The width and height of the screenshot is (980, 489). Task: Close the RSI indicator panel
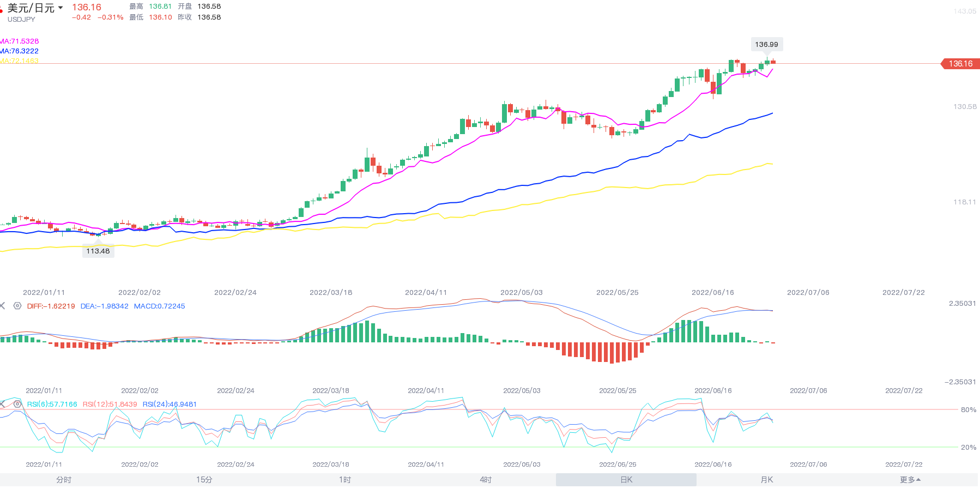[x=2, y=404]
